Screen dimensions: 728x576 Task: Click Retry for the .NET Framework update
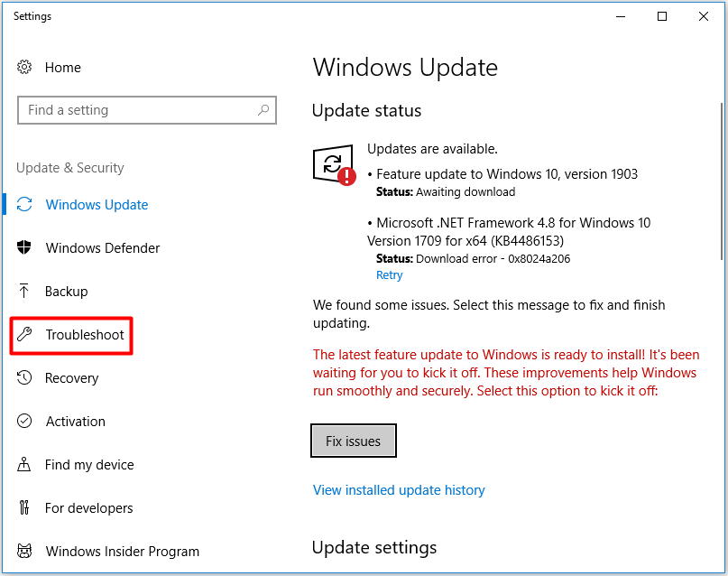point(389,275)
